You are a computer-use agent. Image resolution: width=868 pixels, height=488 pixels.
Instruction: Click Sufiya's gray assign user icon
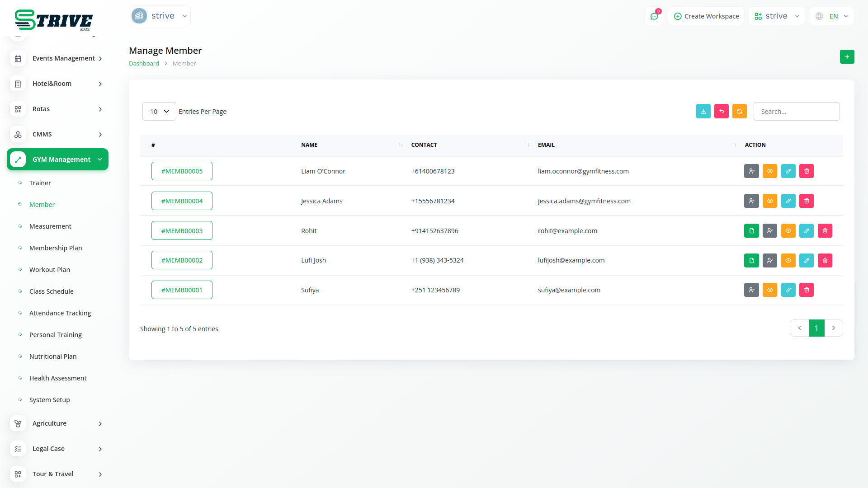[751, 290]
